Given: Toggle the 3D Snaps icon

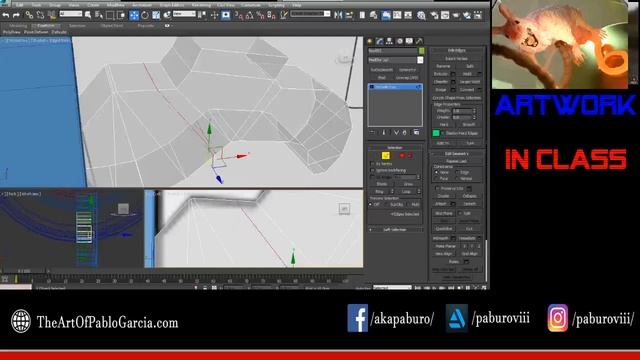Looking at the screenshot, I should 239,16.
